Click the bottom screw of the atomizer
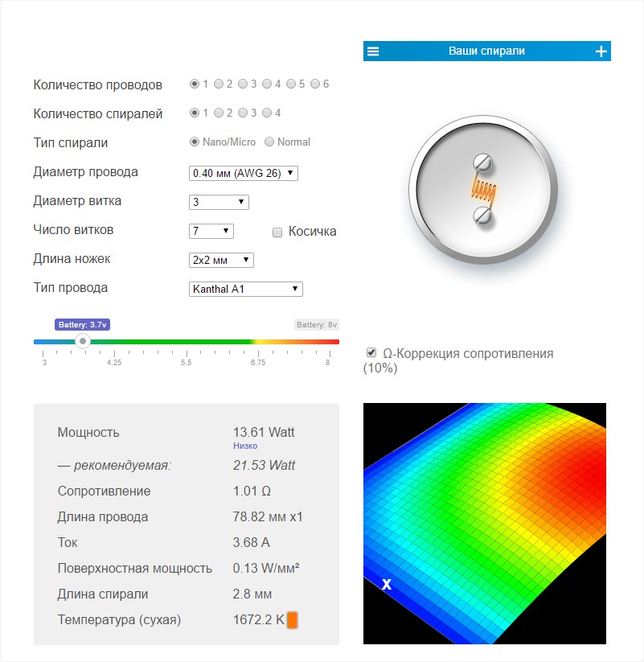 point(482,214)
